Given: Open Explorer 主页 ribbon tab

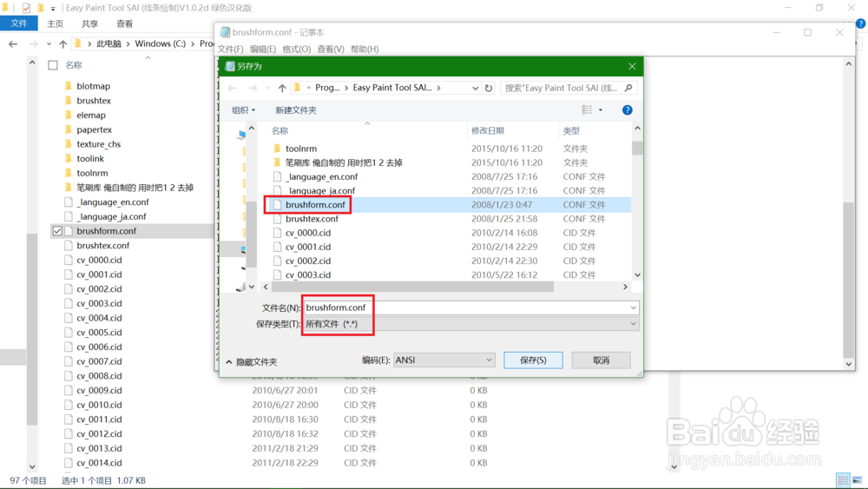Looking at the screenshot, I should click(x=55, y=23).
